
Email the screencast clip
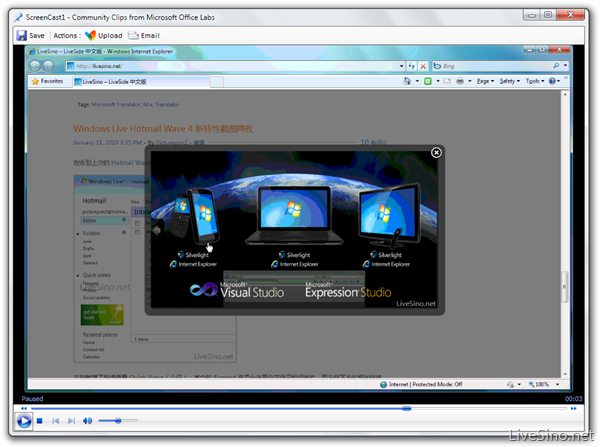click(144, 36)
